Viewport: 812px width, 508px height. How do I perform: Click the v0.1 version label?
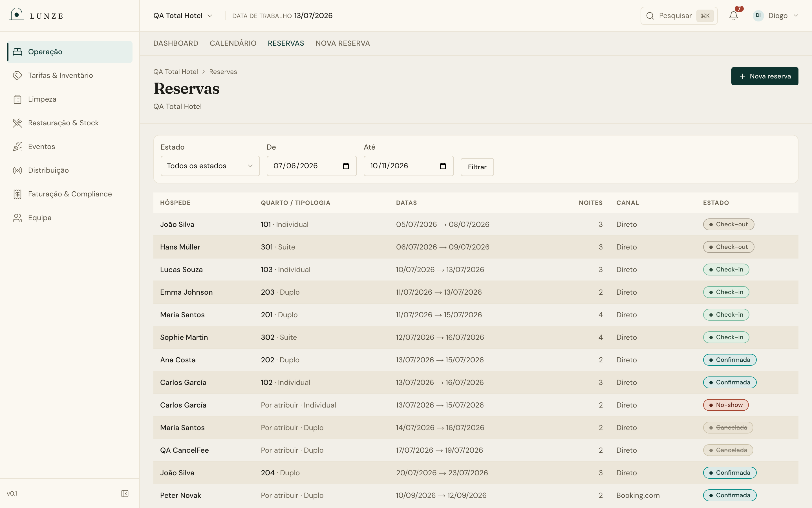[12, 494]
